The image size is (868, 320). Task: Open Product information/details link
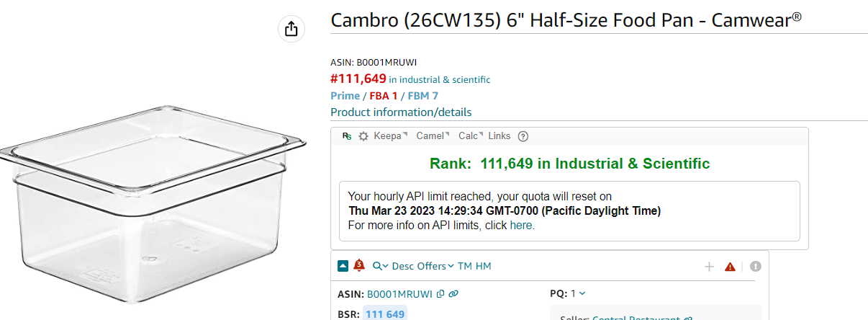pyautogui.click(x=401, y=112)
